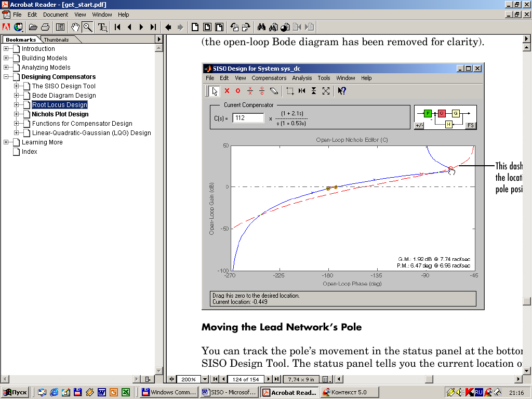Expand the Building Models bookmark
The height and width of the screenshot is (399, 532).
point(6,58)
